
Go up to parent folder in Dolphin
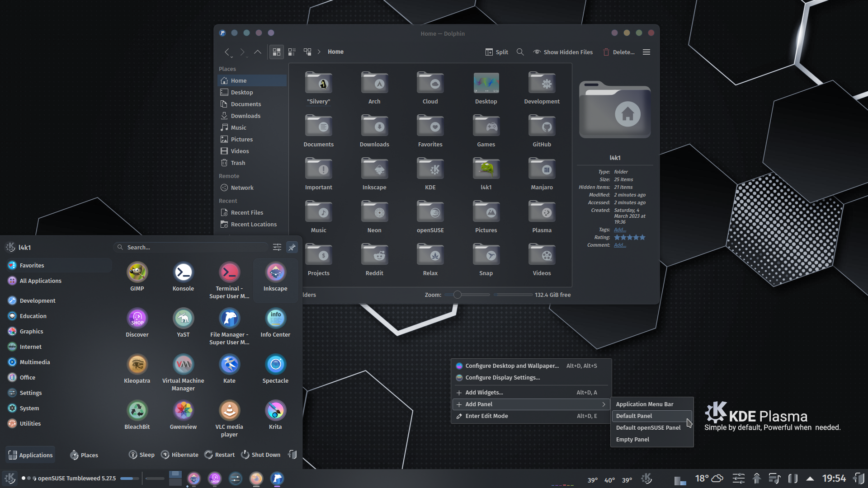click(258, 52)
